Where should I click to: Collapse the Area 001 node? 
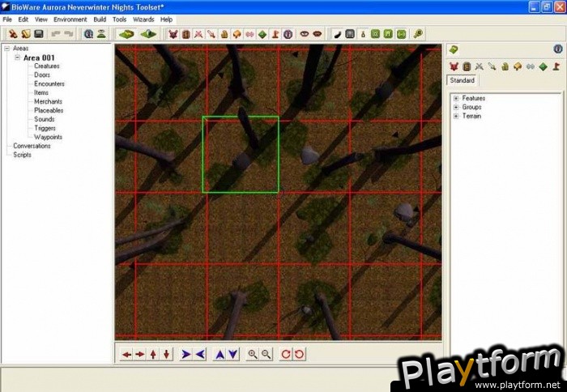point(17,58)
